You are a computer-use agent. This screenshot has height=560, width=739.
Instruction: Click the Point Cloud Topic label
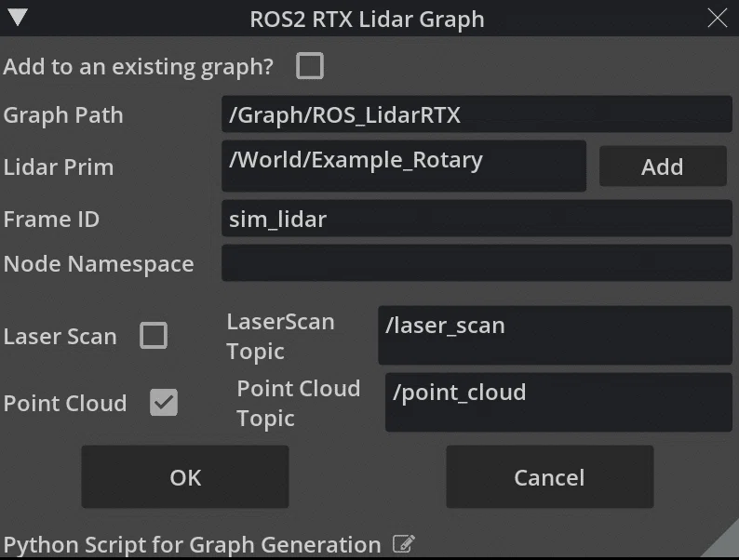click(x=299, y=404)
